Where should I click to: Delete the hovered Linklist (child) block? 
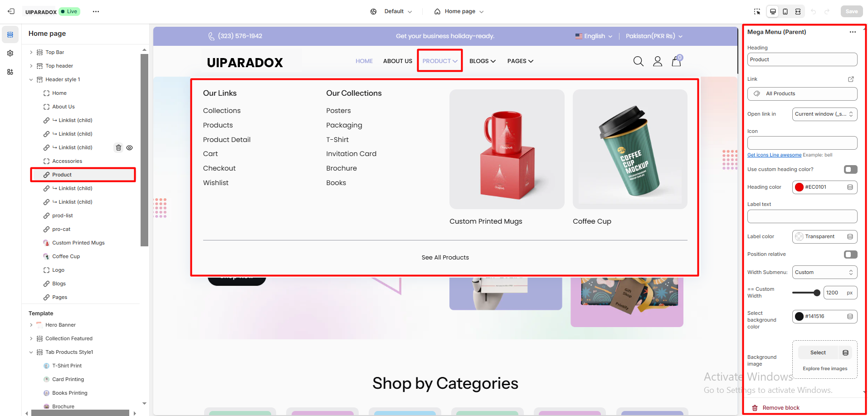(x=118, y=147)
